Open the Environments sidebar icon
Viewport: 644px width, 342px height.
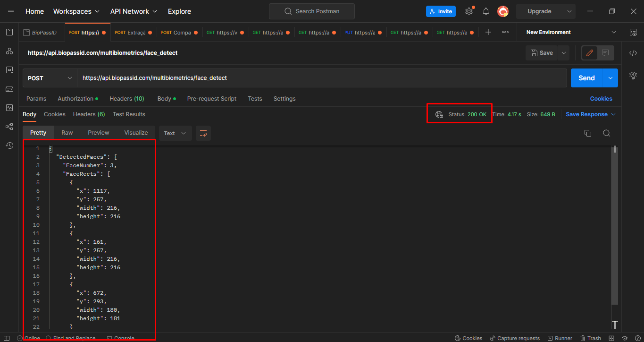click(9, 70)
